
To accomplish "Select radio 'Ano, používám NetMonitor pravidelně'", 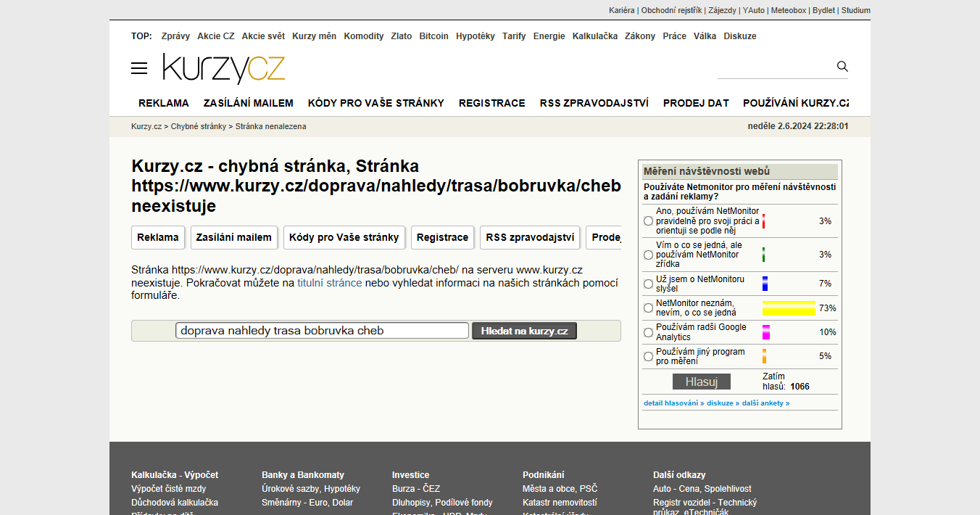I will coord(648,221).
